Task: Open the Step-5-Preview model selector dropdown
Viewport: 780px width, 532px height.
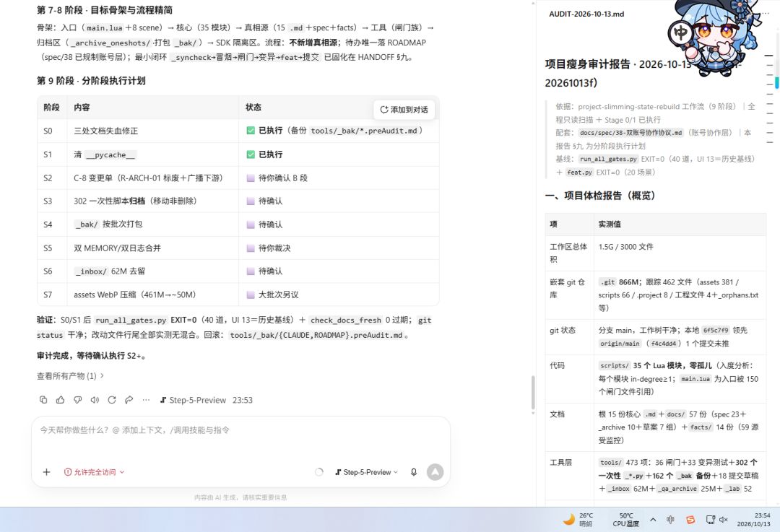Action: pos(367,472)
